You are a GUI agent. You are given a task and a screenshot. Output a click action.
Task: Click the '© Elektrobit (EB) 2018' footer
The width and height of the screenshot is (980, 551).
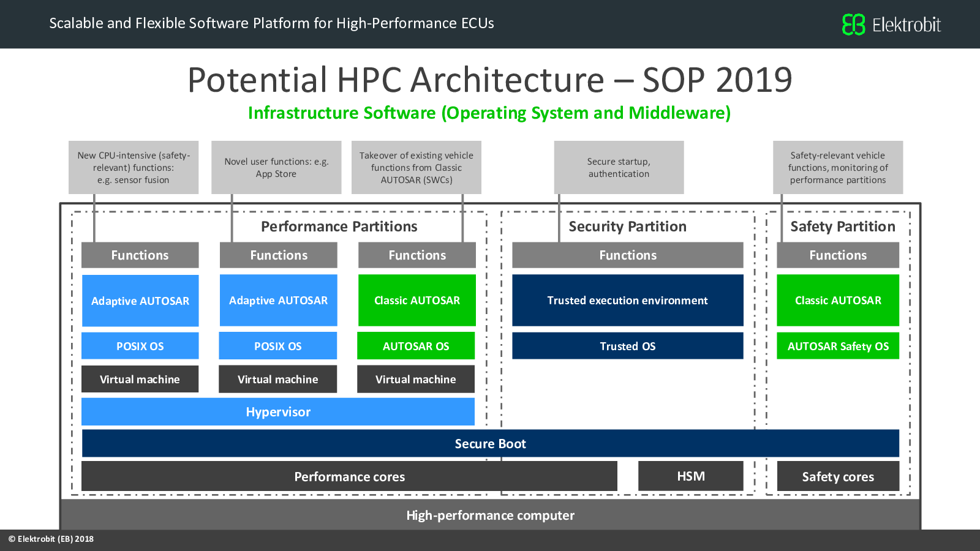tap(51, 539)
